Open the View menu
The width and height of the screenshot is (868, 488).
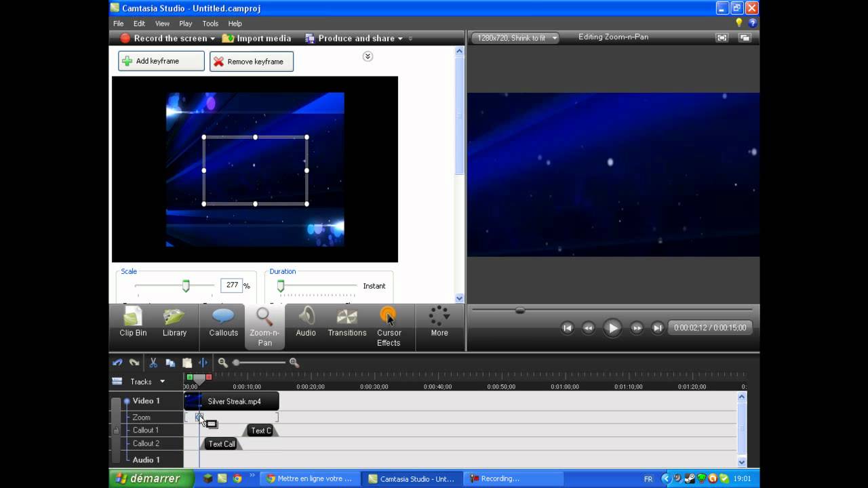162,24
